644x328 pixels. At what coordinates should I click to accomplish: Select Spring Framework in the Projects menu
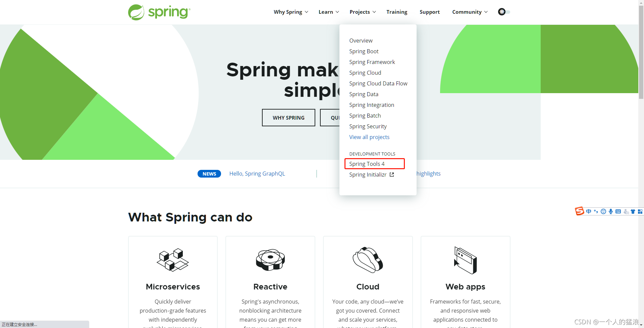click(x=372, y=62)
